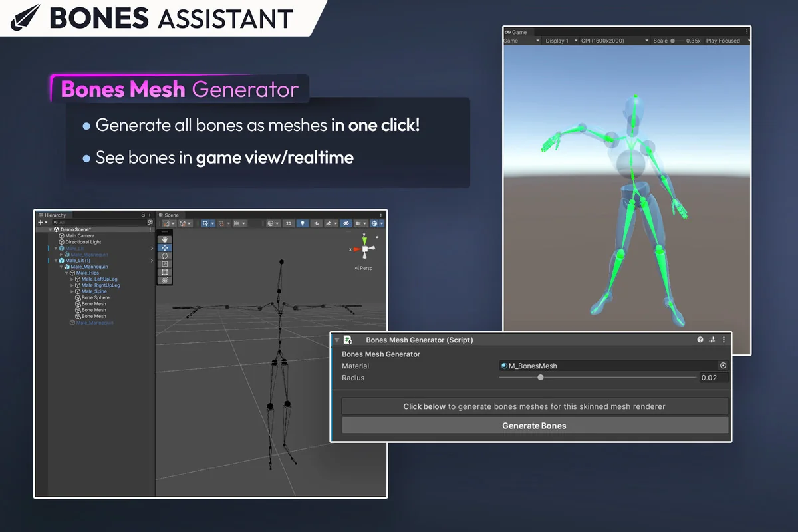Image resolution: width=798 pixels, height=532 pixels.
Task: Toggle Play Focused in the Game view
Action: pos(723,41)
